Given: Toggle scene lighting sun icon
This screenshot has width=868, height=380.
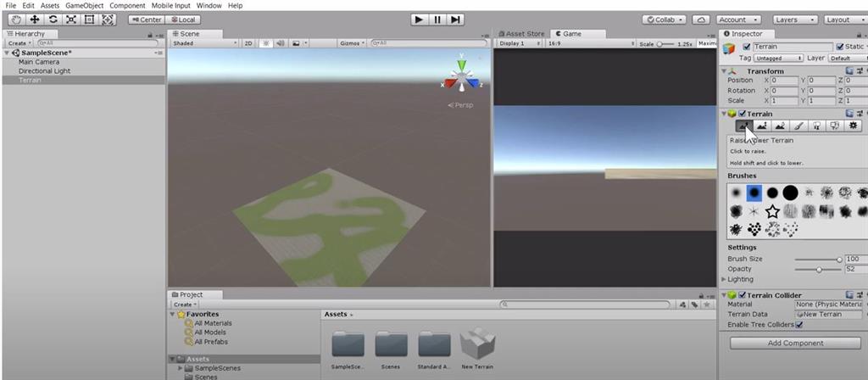Looking at the screenshot, I should [x=265, y=43].
